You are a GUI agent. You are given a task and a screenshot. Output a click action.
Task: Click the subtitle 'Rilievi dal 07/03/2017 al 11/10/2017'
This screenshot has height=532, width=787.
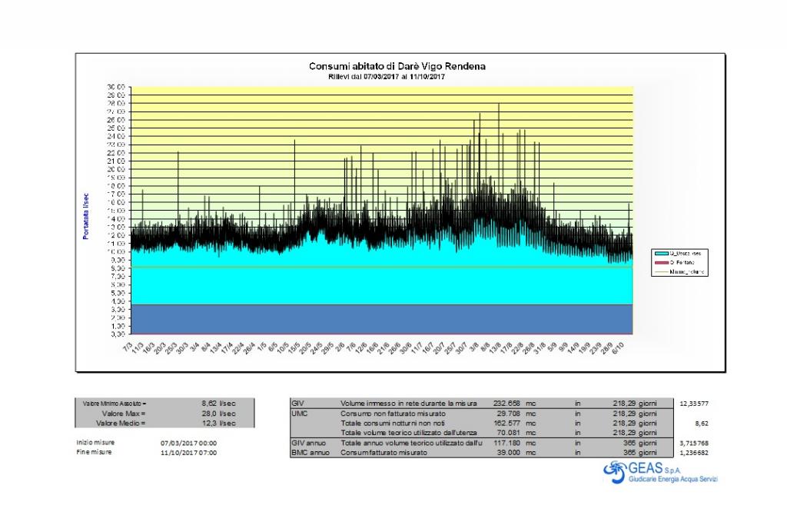click(387, 77)
